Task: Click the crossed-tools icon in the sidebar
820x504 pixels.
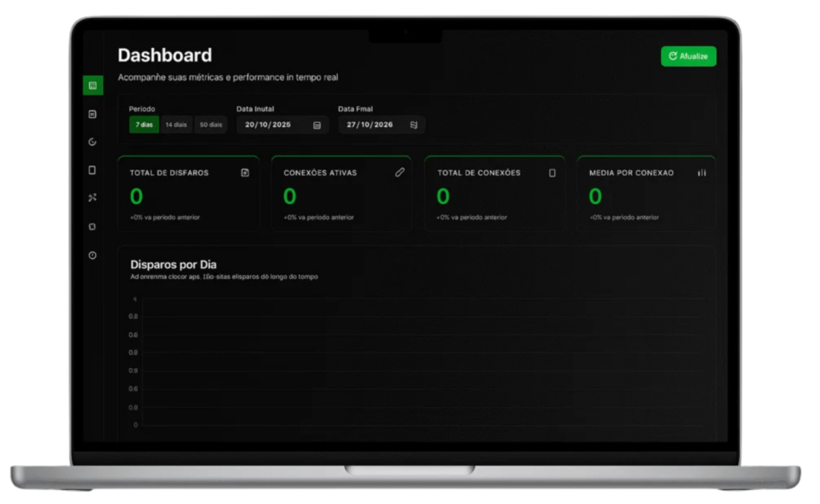Action: pos(93,198)
